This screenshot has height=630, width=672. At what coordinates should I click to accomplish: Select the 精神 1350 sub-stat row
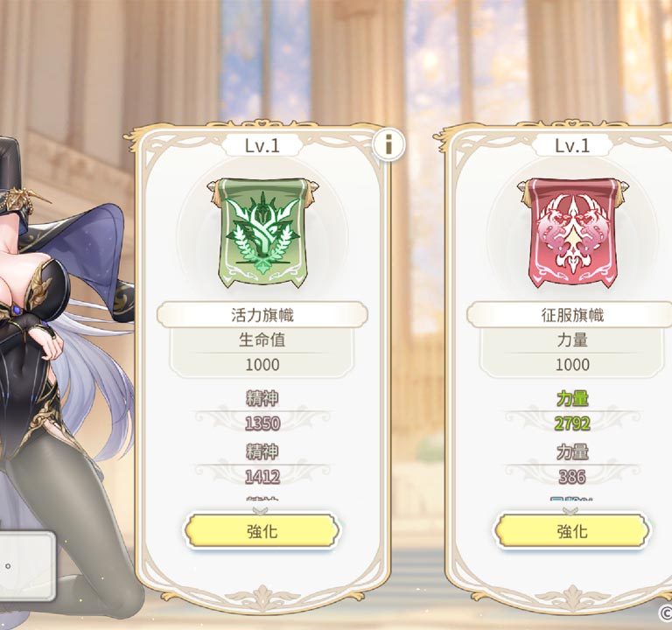click(262, 410)
